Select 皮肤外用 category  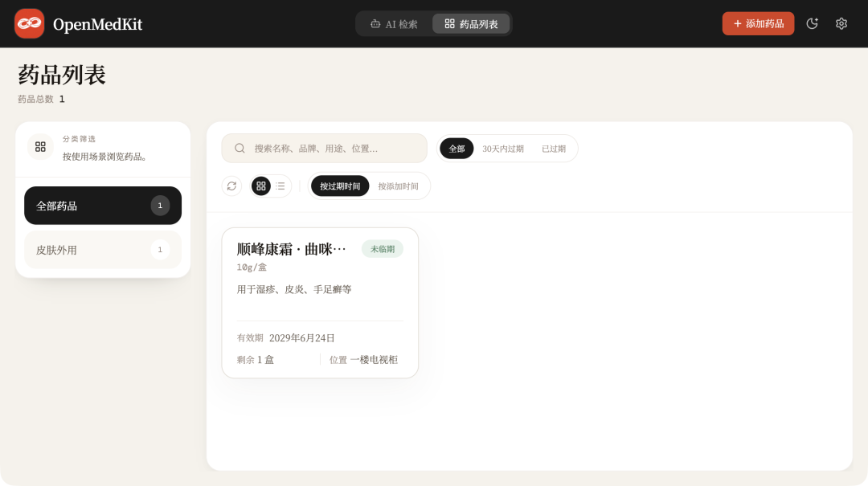pyautogui.click(x=103, y=250)
